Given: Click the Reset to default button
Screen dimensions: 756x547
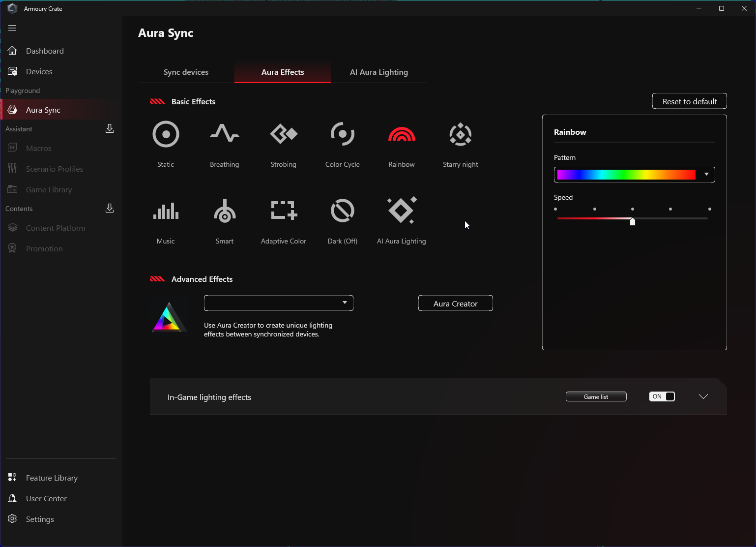Looking at the screenshot, I should (x=690, y=101).
